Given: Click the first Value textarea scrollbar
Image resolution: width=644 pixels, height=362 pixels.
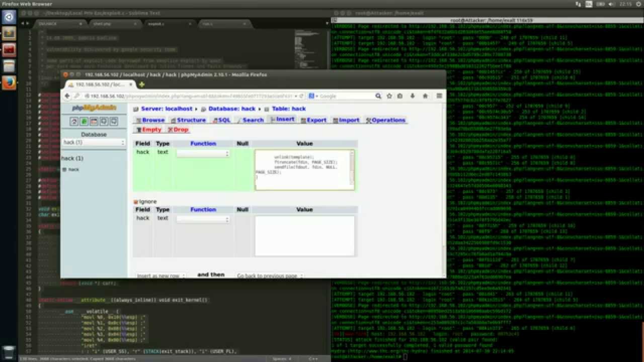Looking at the screenshot, I should pyautogui.click(x=352, y=170).
